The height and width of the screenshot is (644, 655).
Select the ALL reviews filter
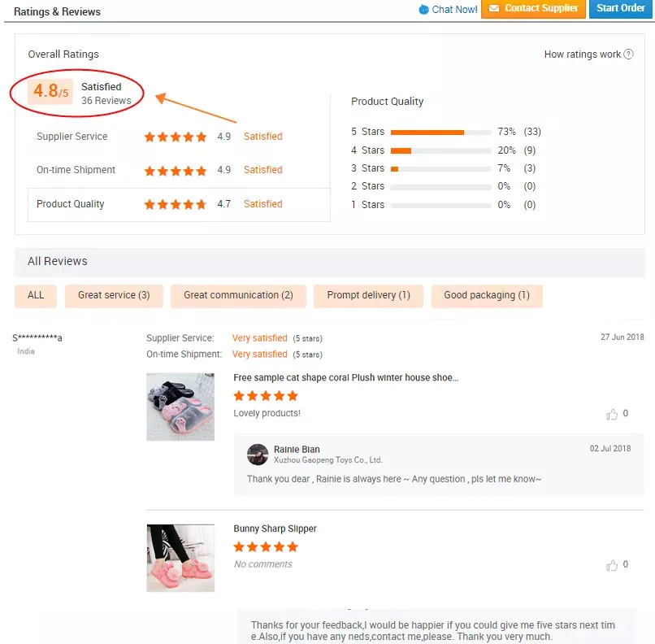tap(36, 296)
